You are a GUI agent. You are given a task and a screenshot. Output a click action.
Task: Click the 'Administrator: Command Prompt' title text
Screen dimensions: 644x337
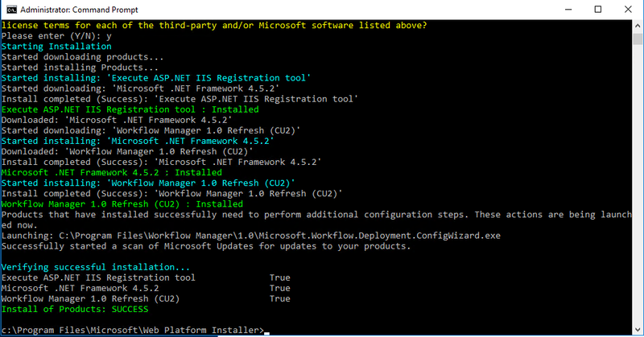click(x=79, y=10)
